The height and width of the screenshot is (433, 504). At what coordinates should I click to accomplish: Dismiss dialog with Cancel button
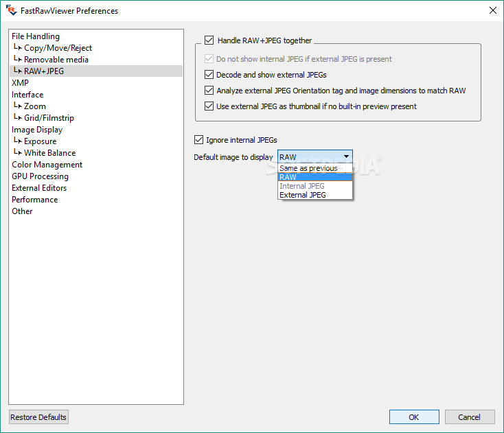click(x=470, y=417)
